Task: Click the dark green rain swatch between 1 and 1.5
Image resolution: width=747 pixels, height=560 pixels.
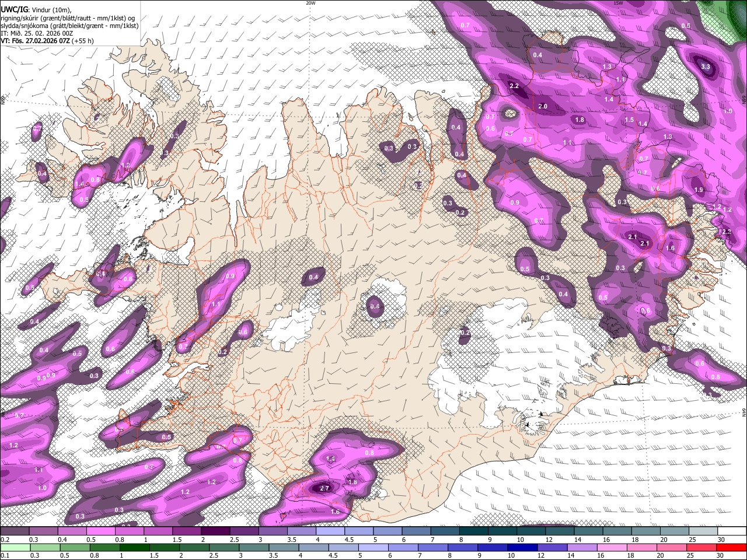Action: (x=134, y=547)
